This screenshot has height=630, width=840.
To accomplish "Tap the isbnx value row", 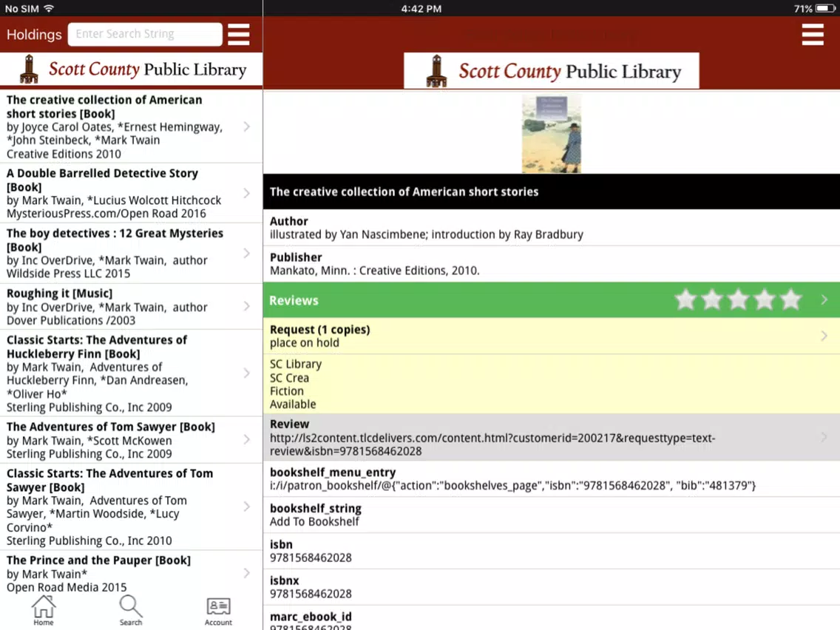I will click(552, 587).
